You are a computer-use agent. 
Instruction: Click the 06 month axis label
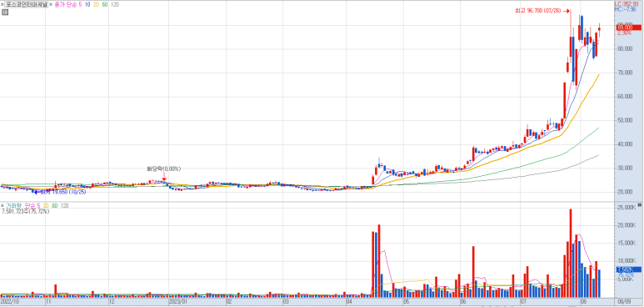(x=463, y=302)
